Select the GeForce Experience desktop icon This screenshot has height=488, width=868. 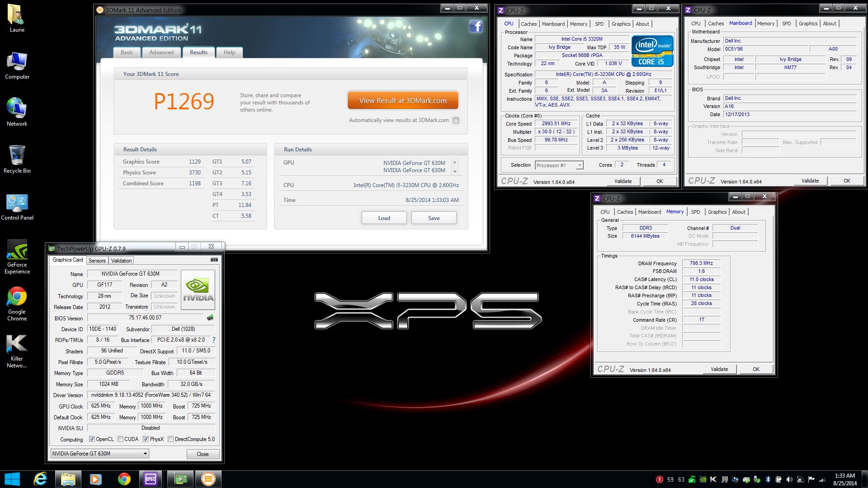pyautogui.click(x=17, y=257)
